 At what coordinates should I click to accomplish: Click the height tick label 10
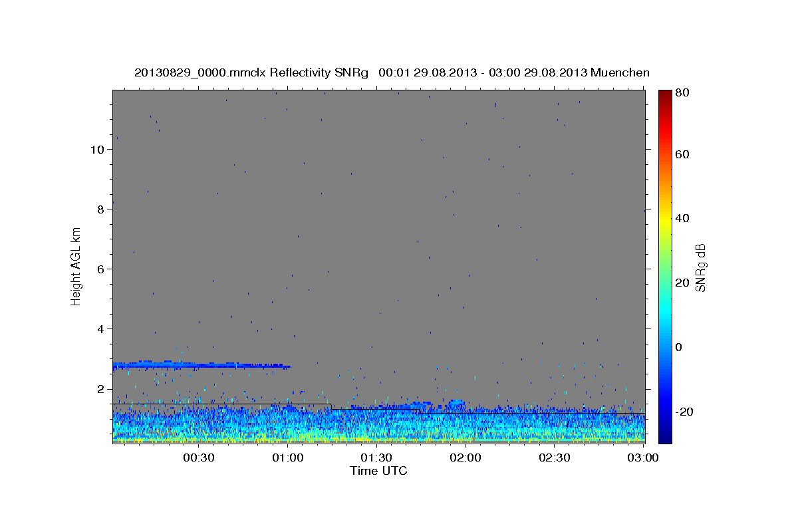click(x=97, y=150)
